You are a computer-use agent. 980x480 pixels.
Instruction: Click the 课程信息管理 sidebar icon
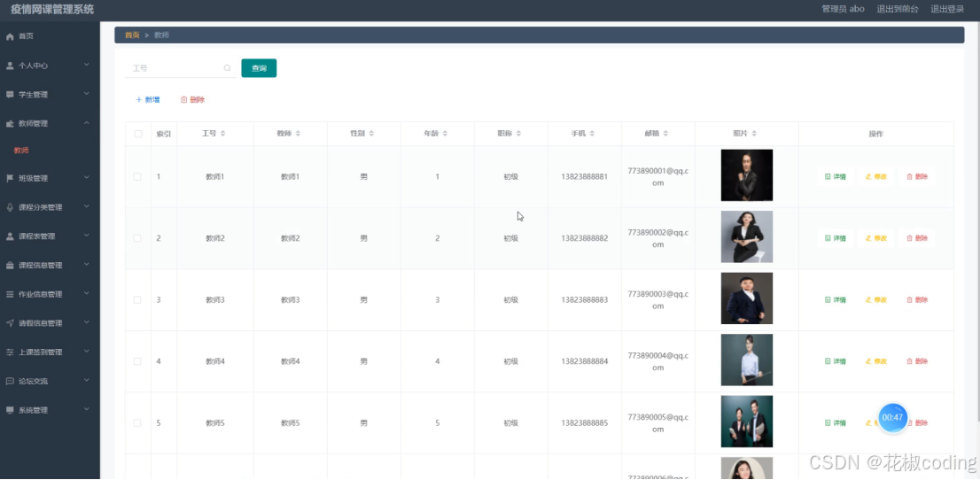tap(10, 266)
